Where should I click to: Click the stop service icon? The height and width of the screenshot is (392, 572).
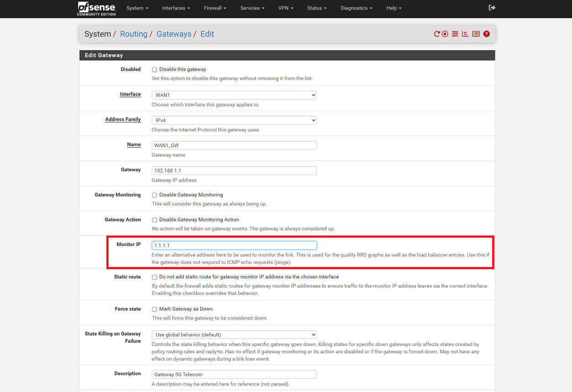point(445,34)
